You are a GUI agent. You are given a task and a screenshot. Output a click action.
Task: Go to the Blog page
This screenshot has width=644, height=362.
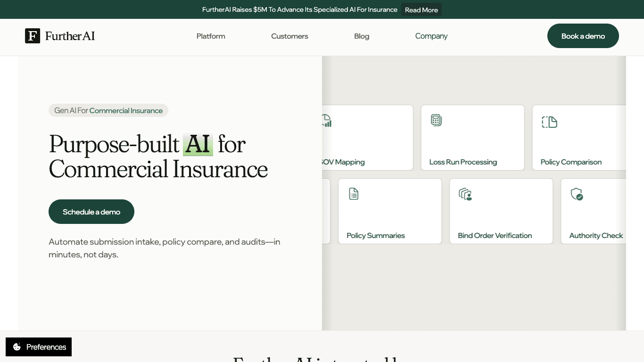coord(362,36)
